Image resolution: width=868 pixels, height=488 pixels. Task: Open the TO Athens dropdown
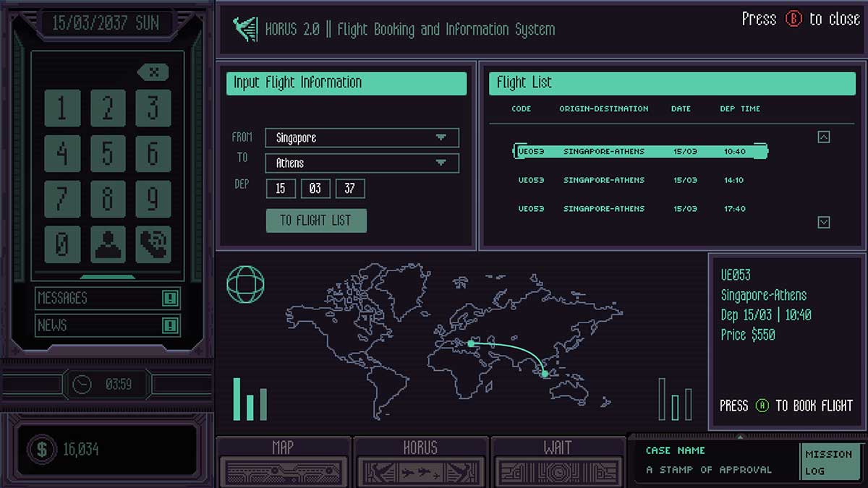coord(441,163)
